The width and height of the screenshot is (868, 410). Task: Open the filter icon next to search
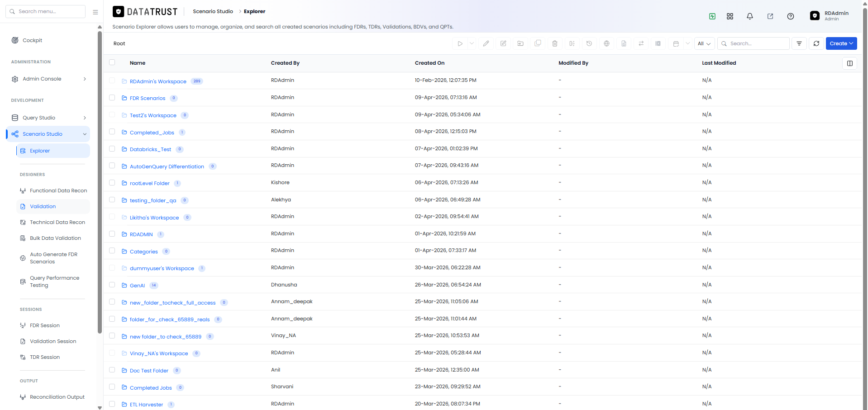pyautogui.click(x=799, y=43)
